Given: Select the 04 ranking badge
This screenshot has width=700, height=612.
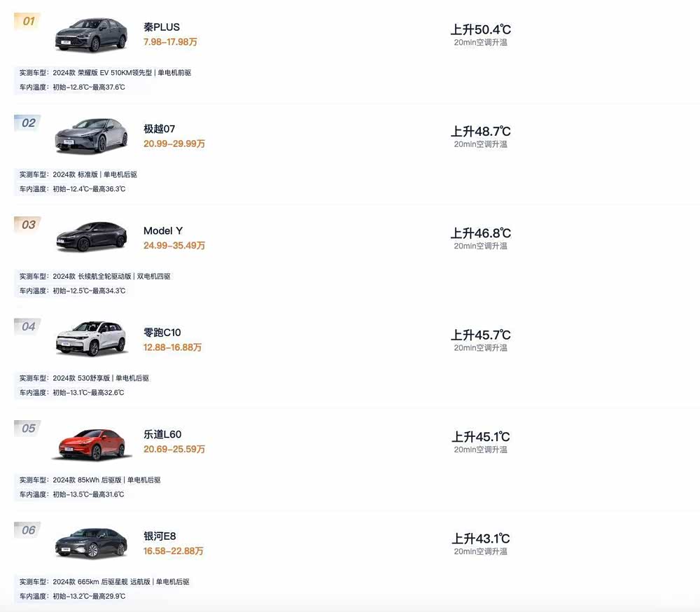Looking at the screenshot, I should [x=28, y=326].
